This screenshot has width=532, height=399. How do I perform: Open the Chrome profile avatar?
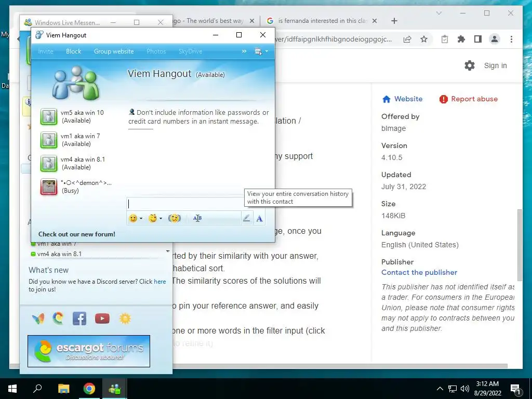495,39
